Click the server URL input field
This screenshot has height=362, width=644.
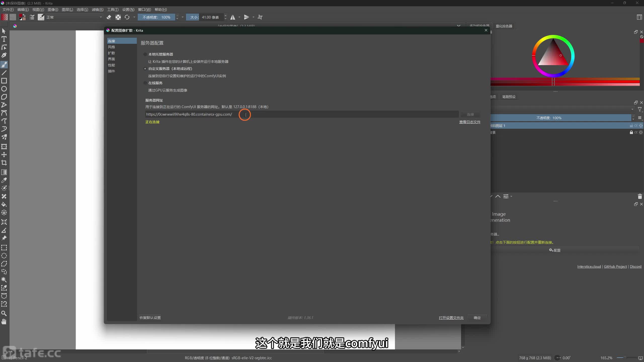click(x=302, y=114)
